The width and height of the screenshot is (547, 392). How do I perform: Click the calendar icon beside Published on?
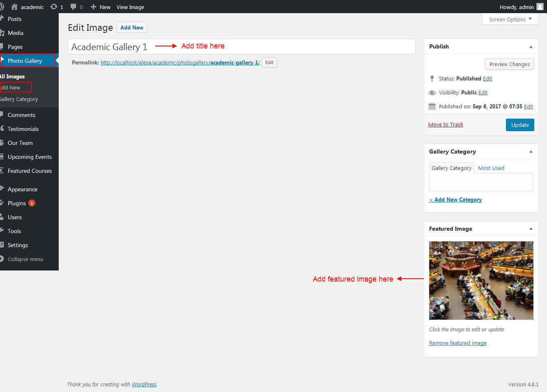(x=432, y=106)
